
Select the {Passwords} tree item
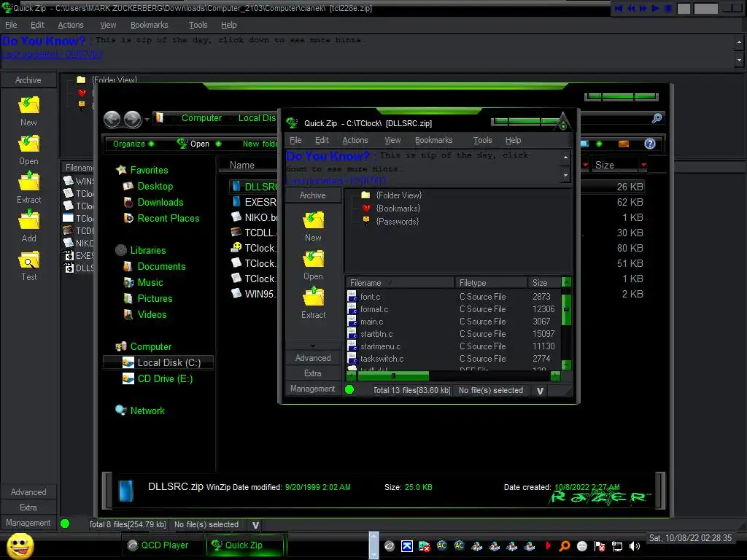tap(398, 222)
